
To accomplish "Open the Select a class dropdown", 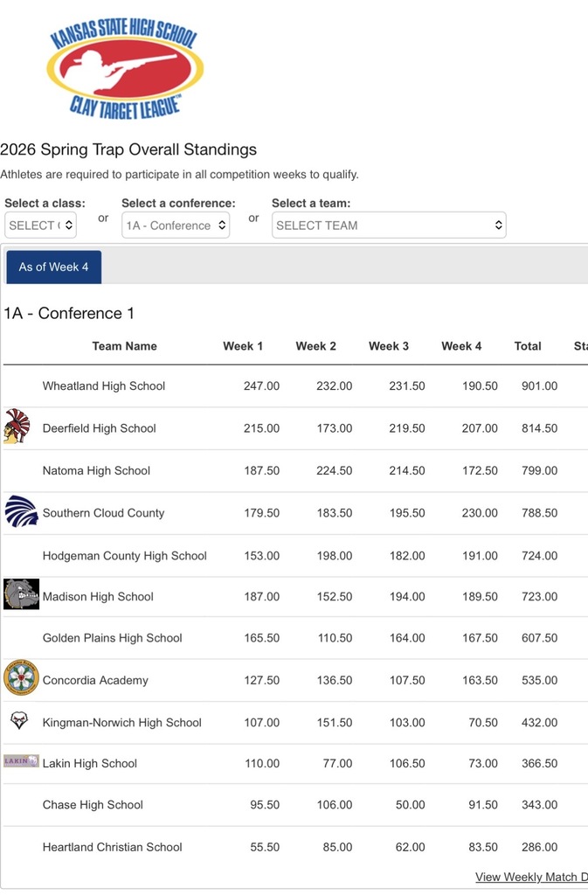I will pyautogui.click(x=40, y=225).
